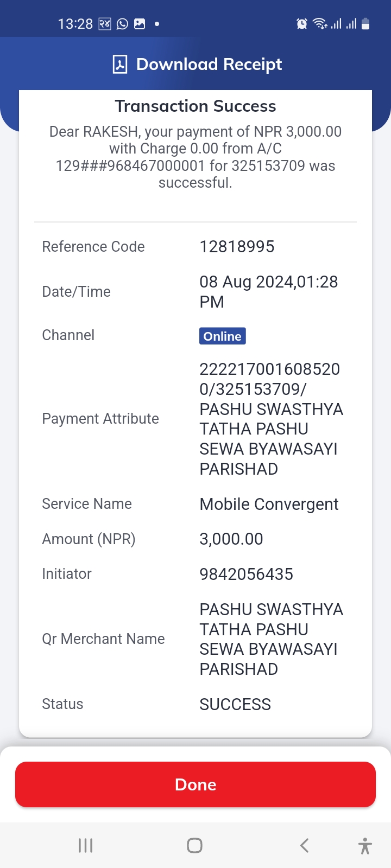
Task: Tap the gallery notification icon
Action: 140,24
